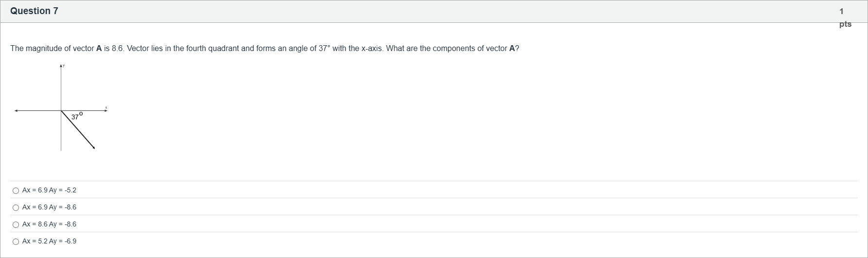Screen dimensions: 868x258
Task: Click the arrowhead tip of vector A
Action: click(94, 148)
